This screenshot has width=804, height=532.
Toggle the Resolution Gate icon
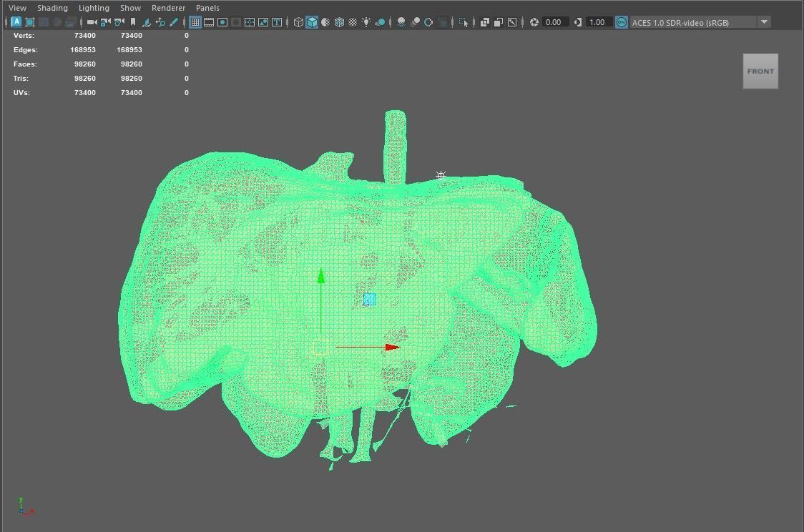[222, 22]
